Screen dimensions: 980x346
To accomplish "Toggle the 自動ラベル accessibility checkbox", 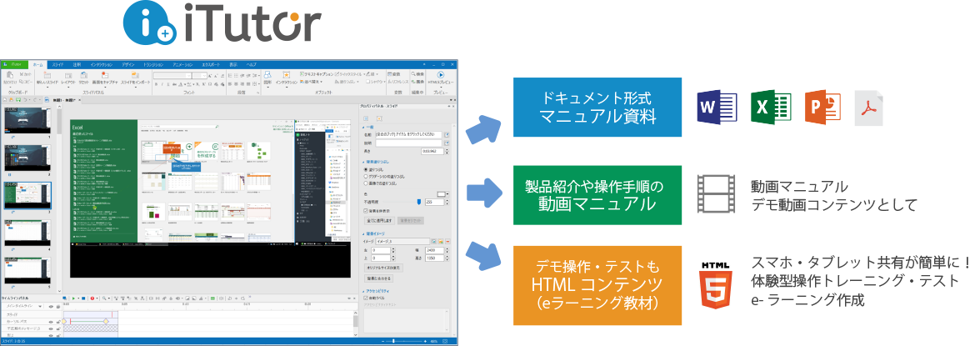I will tap(366, 298).
